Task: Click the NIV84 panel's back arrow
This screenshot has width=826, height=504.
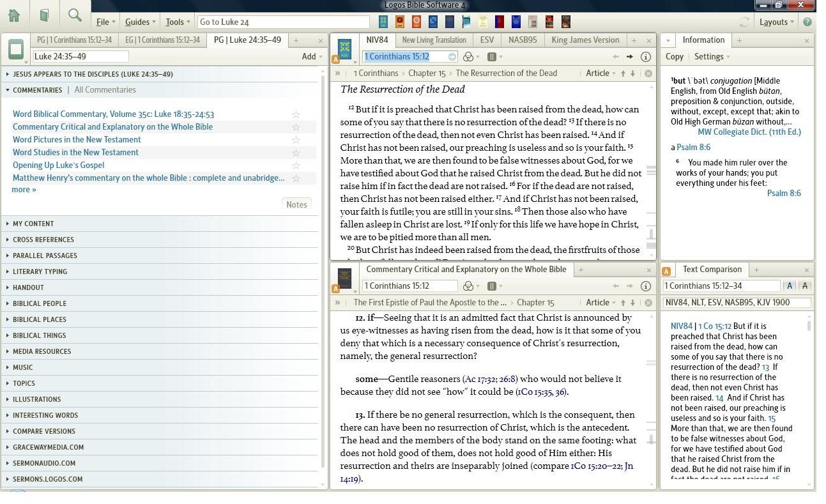Action: pos(616,56)
